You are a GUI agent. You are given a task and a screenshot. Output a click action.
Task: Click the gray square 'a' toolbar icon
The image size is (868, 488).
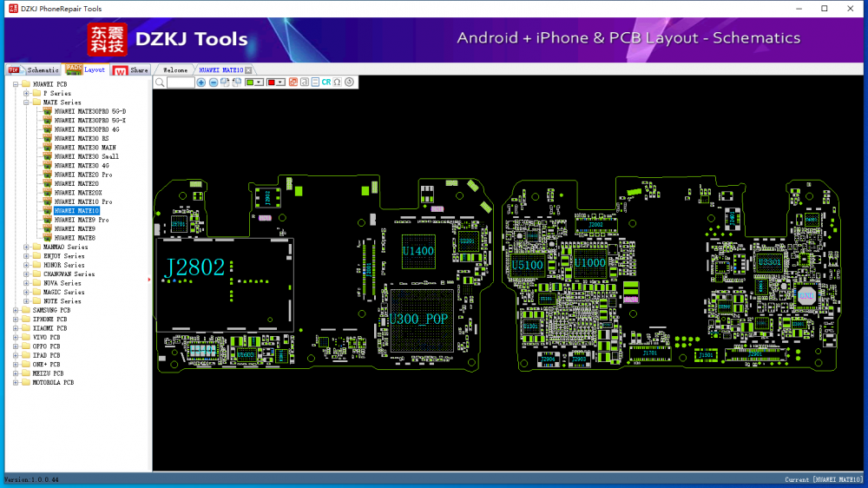click(305, 82)
